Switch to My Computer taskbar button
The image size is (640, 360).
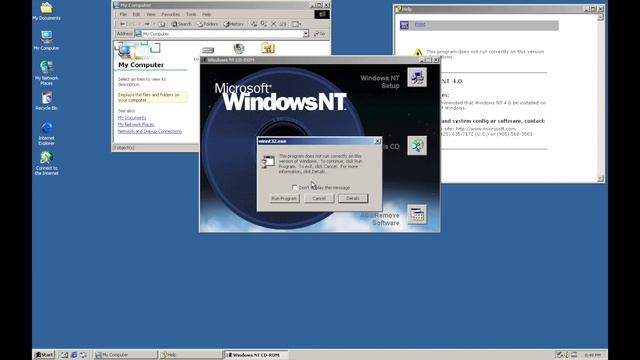[x=125, y=355]
